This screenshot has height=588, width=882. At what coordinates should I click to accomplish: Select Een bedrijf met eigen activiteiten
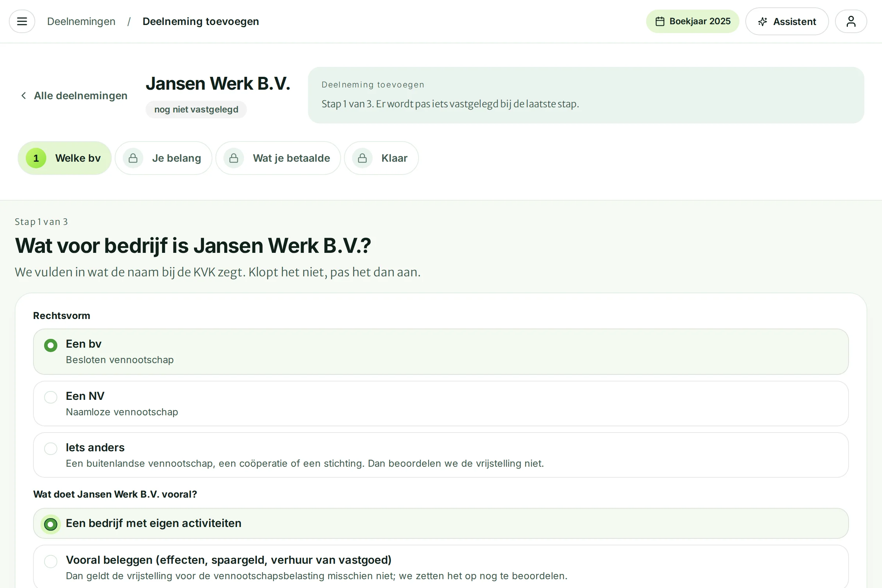point(441,523)
